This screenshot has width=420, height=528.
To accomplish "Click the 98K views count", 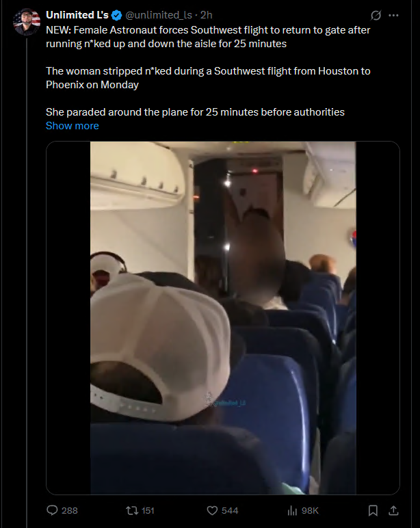I will tap(310, 511).
